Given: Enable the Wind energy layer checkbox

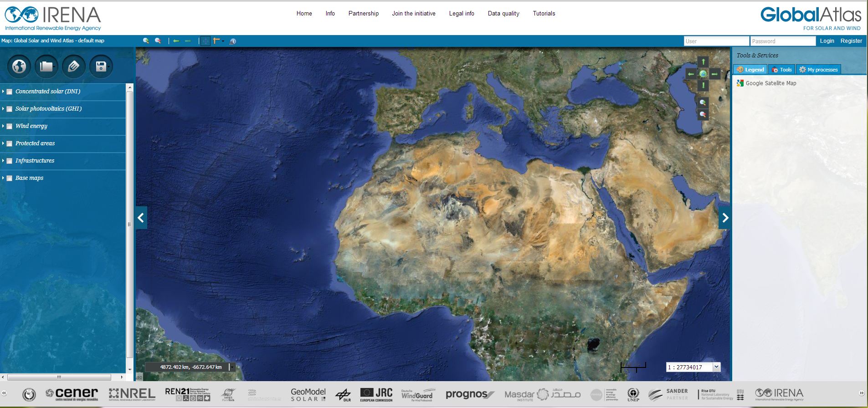Looking at the screenshot, I should pyautogui.click(x=10, y=126).
